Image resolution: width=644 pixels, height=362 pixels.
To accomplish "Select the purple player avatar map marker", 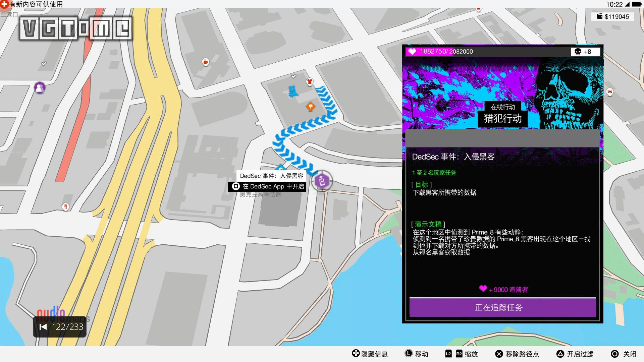I will point(40,88).
